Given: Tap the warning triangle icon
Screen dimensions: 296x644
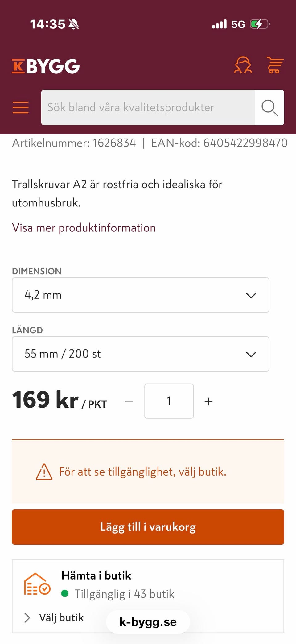Looking at the screenshot, I should point(44,472).
